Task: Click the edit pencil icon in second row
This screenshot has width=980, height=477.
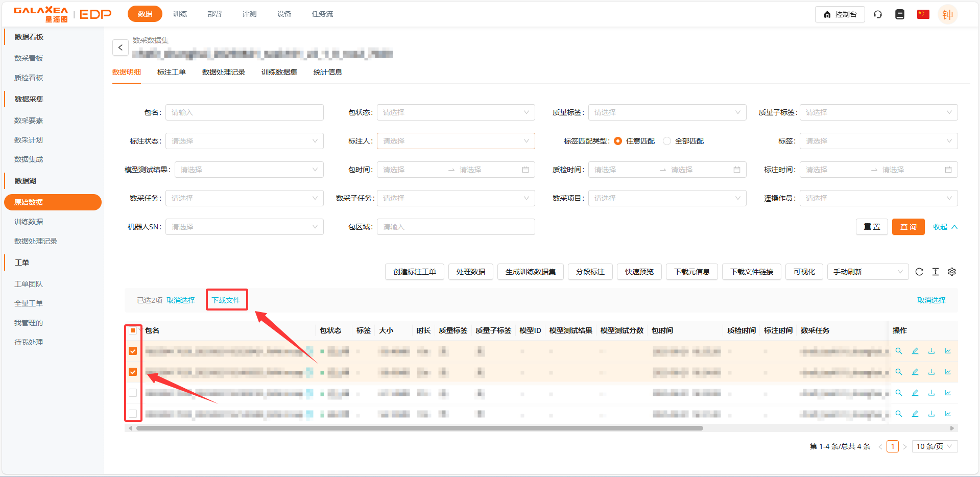Action: pos(915,372)
